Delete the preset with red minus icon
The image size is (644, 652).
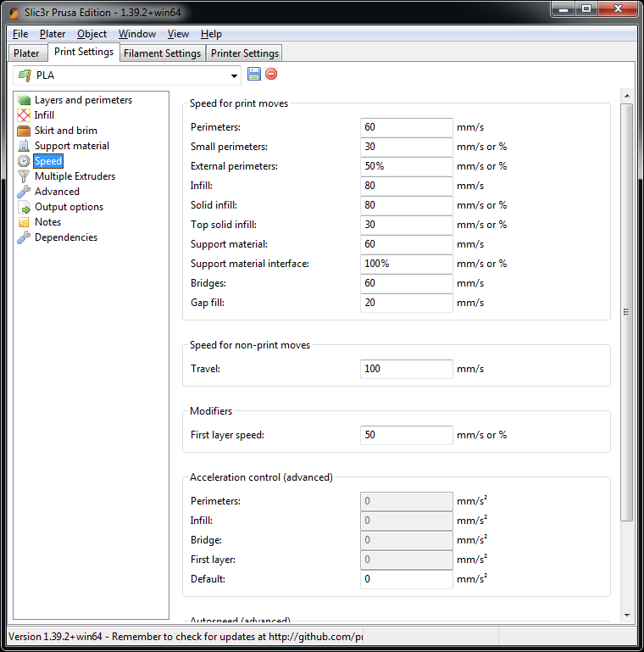271,74
